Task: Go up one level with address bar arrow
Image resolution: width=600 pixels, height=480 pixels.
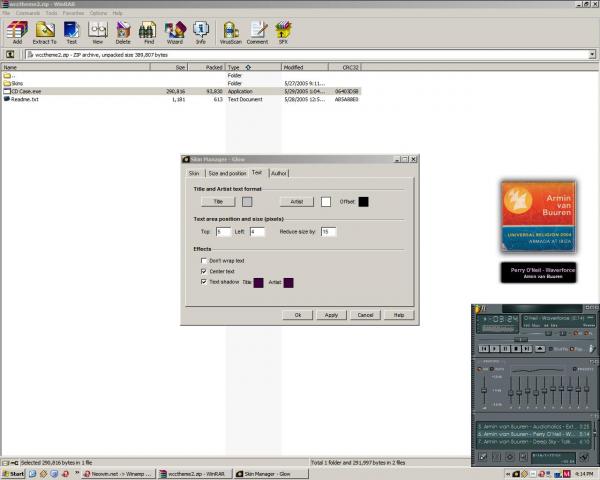Action: (10, 55)
